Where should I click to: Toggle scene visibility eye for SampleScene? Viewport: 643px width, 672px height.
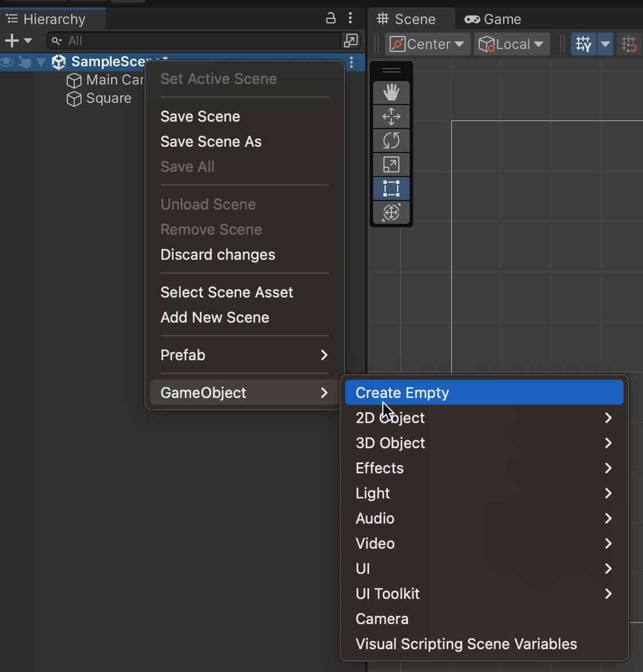(x=7, y=63)
